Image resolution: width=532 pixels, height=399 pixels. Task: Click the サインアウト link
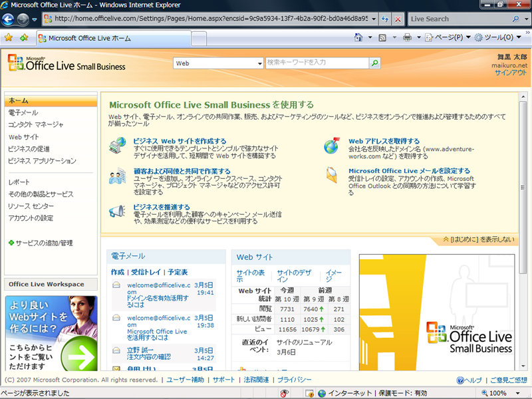tap(511, 72)
